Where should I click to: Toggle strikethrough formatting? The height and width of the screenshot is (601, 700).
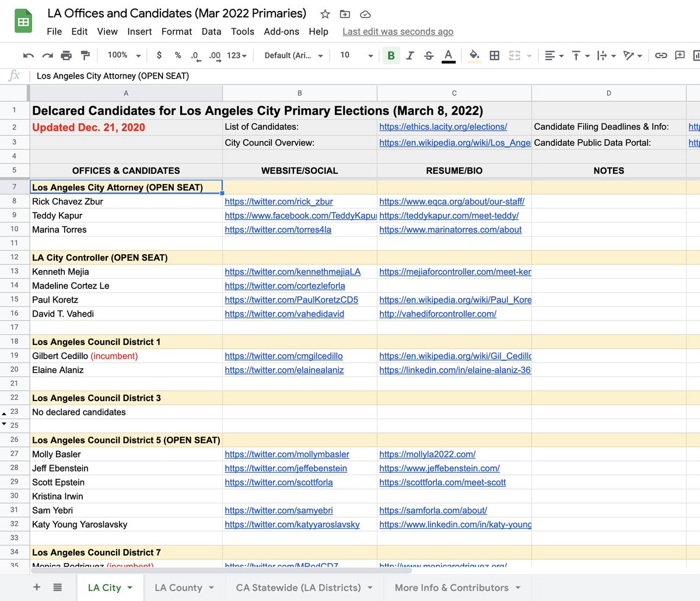[x=429, y=55]
